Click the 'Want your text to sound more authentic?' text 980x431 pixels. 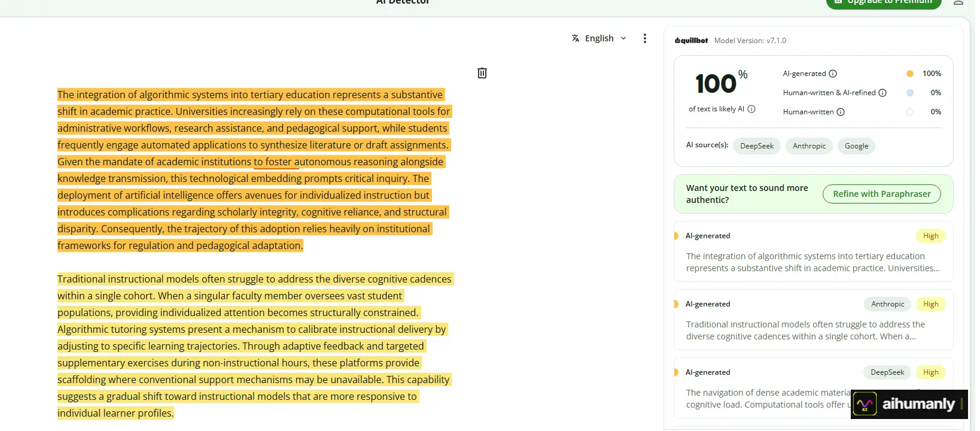(x=747, y=194)
